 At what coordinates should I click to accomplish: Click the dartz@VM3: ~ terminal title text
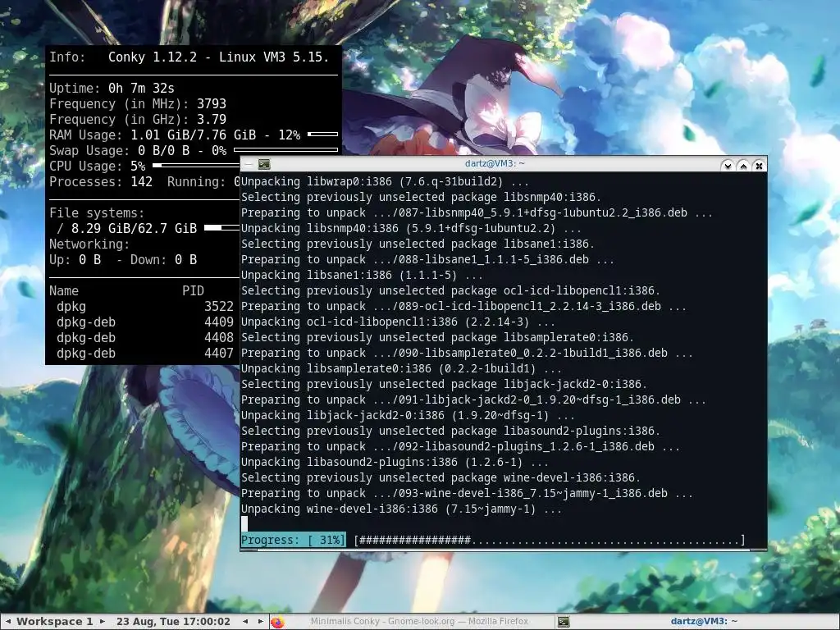pos(495,164)
